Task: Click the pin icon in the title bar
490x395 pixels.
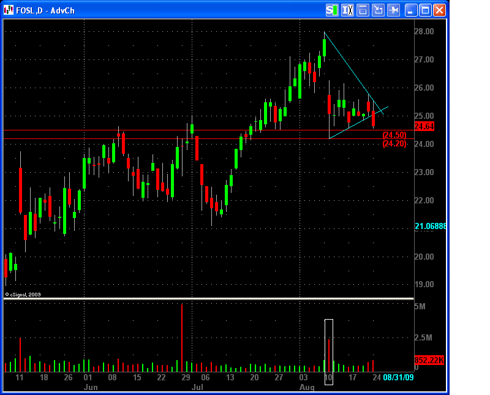Action: click(x=393, y=10)
